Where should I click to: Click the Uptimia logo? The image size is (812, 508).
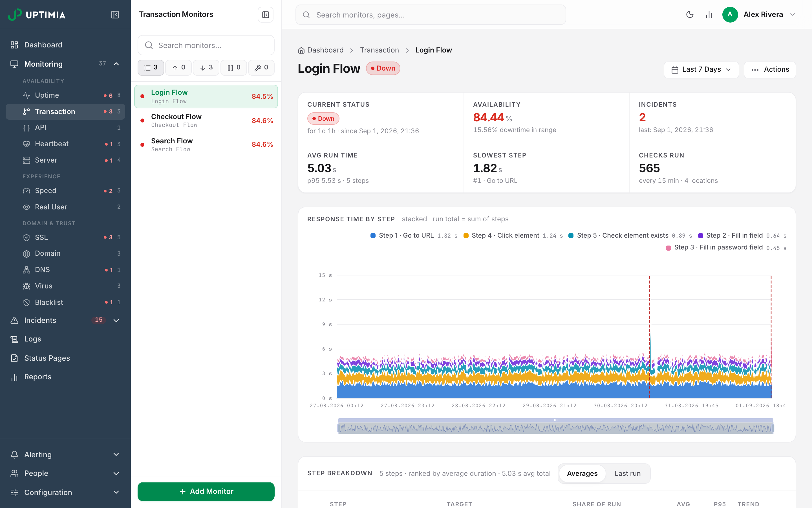[x=37, y=15]
